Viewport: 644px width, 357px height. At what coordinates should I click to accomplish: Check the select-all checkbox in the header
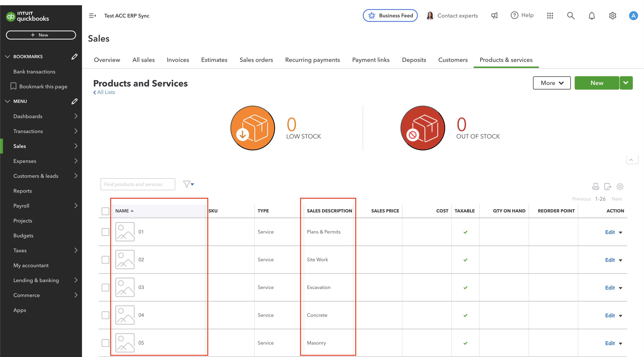pos(105,211)
